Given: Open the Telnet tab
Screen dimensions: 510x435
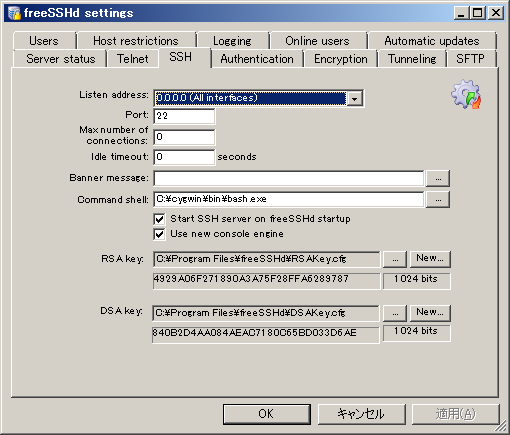Looking at the screenshot, I should [x=133, y=59].
